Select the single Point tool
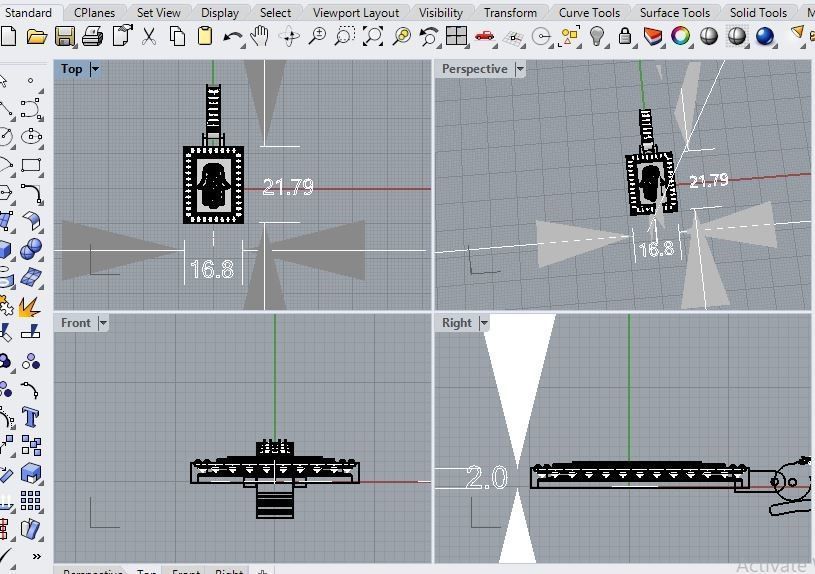The image size is (815, 574). click(30, 81)
